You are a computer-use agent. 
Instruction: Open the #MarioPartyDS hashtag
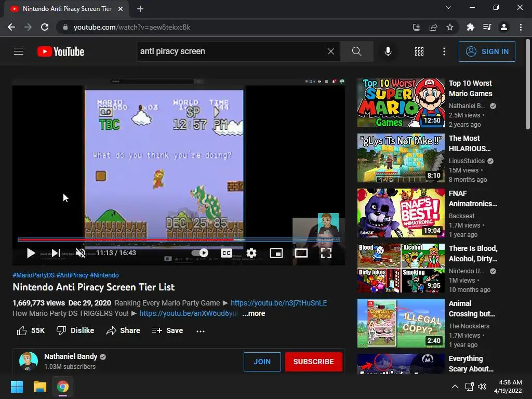coord(34,275)
